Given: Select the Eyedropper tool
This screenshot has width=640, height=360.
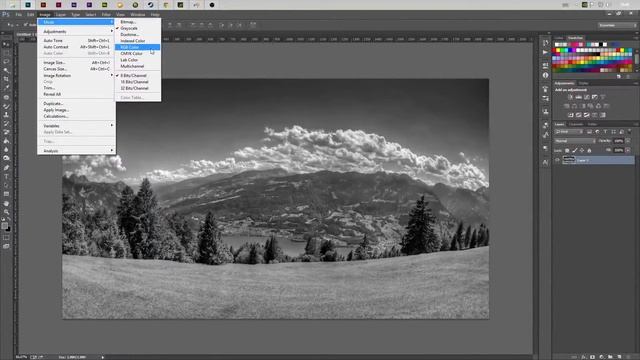Looking at the screenshot, I should tap(6, 87).
